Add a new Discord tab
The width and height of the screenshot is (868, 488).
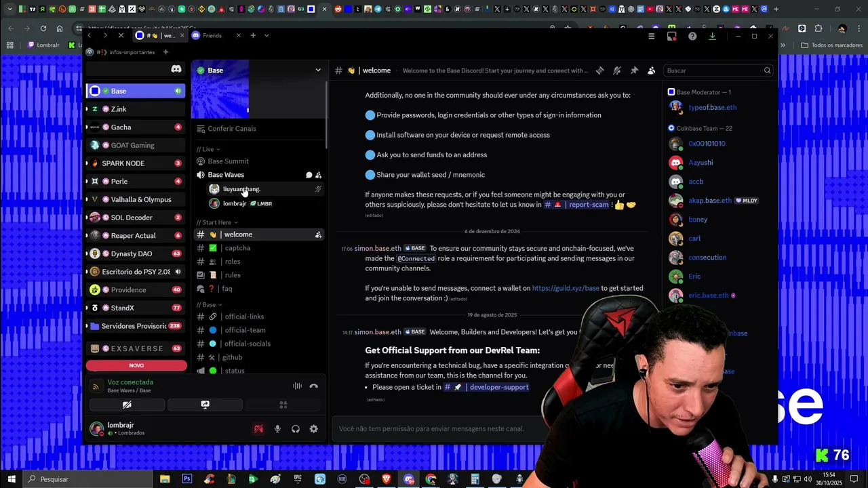pyautogui.click(x=253, y=35)
